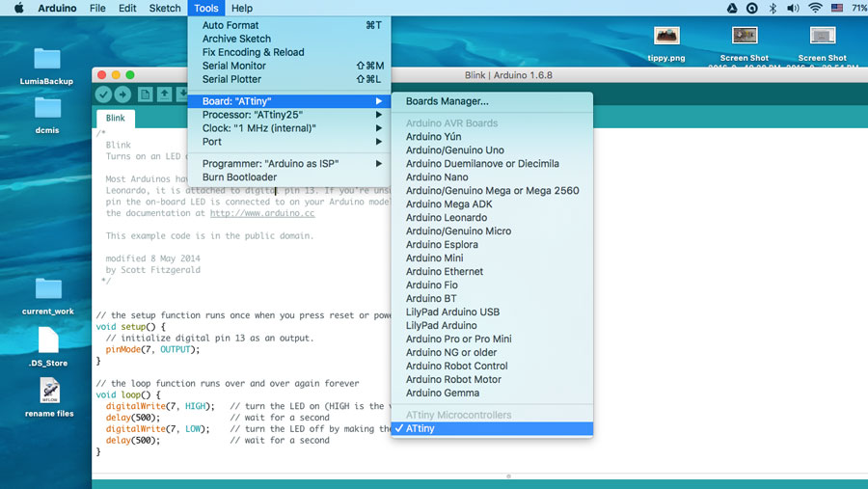The width and height of the screenshot is (868, 489).
Task: Click the US flag input source icon
Action: [837, 8]
